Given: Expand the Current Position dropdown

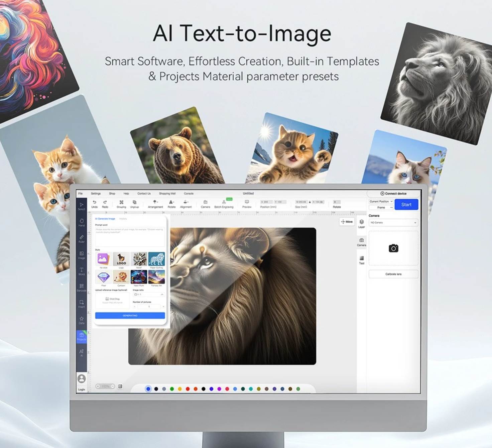Looking at the screenshot, I should tap(381, 202).
